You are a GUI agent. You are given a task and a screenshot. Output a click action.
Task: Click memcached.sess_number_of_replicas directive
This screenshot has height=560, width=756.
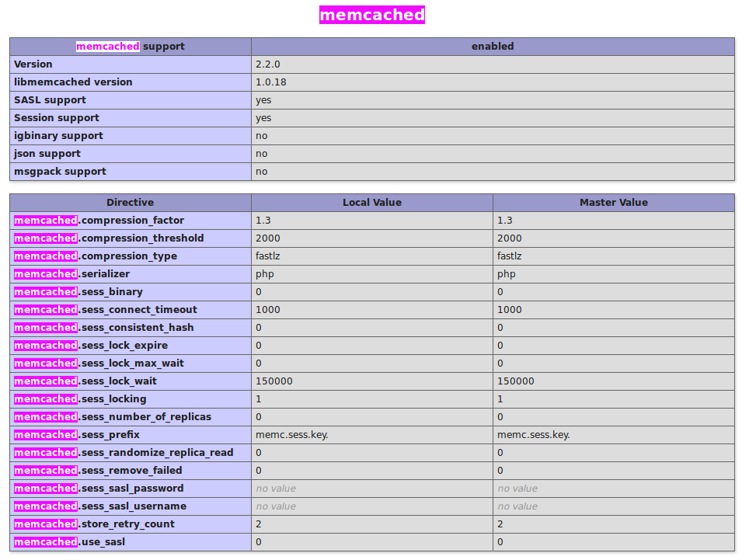(113, 416)
